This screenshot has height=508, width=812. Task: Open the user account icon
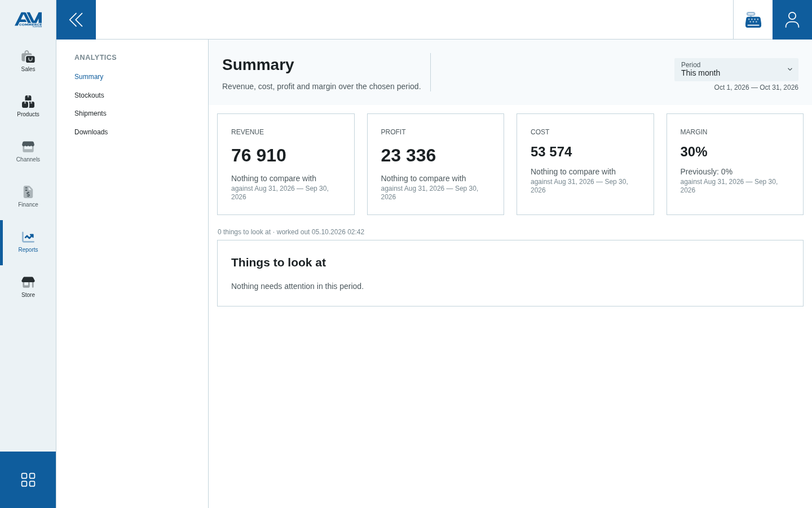pos(792,20)
